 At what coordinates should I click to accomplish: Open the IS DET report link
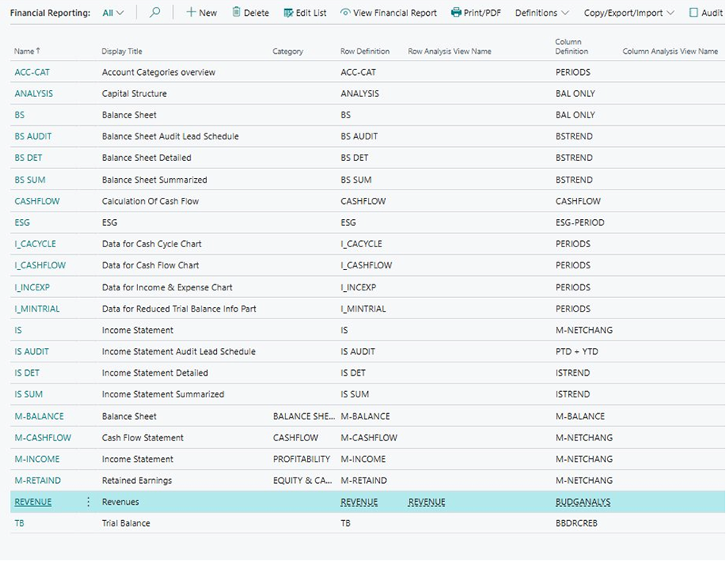(27, 373)
